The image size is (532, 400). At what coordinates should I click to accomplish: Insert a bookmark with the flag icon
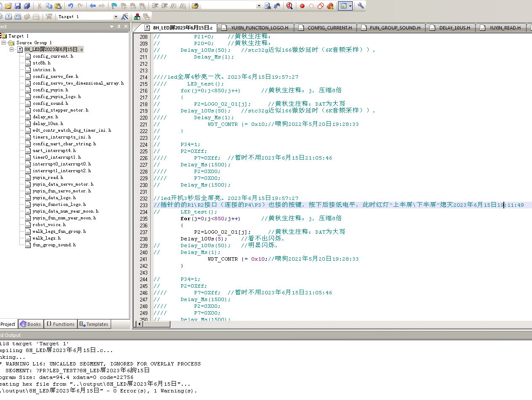[x=114, y=6]
